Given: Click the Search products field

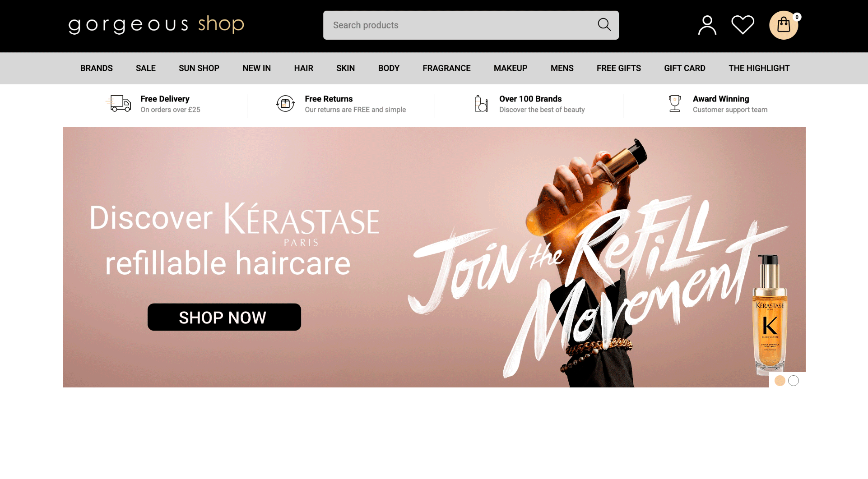Looking at the screenshot, I should click(x=471, y=25).
